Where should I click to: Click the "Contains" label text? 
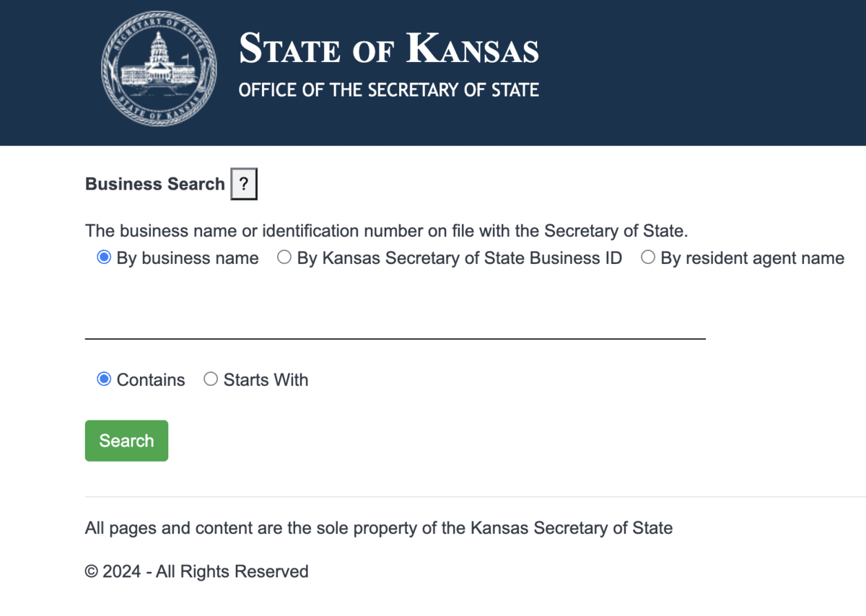pos(151,379)
